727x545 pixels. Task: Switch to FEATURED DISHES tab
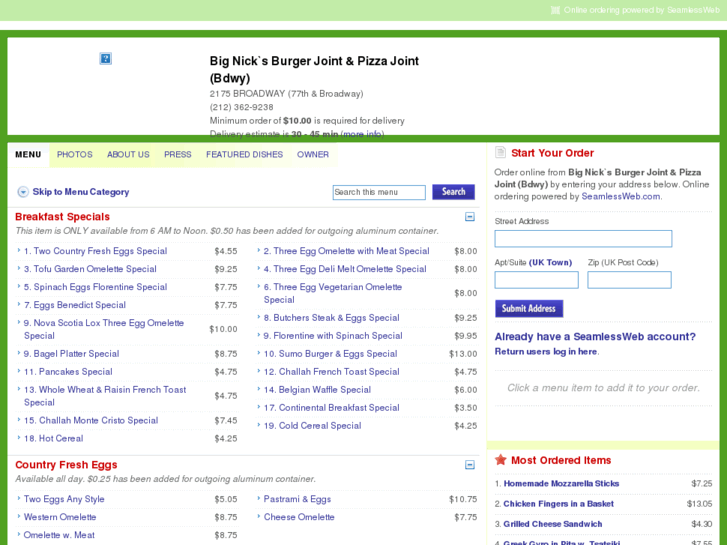[244, 154]
